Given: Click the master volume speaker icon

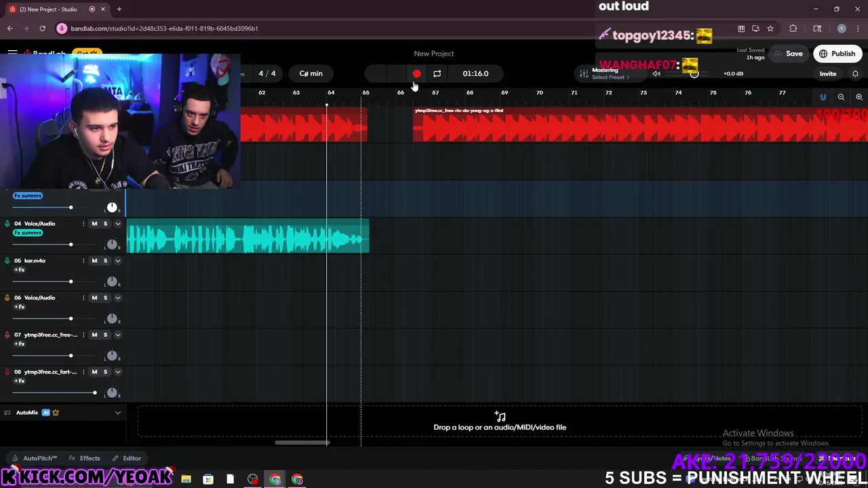Looking at the screenshot, I should (x=656, y=73).
